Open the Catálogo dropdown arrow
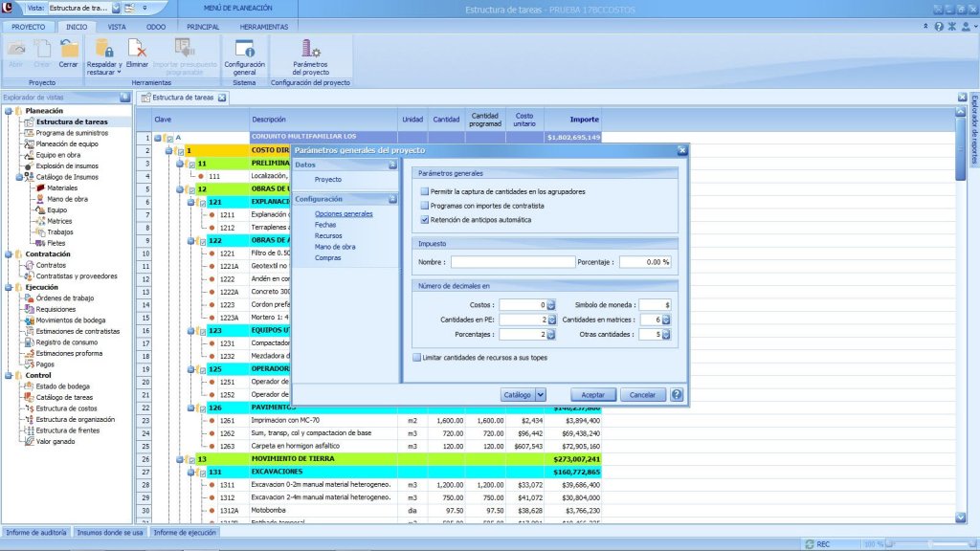Screen dimensions: 980x551 point(541,394)
